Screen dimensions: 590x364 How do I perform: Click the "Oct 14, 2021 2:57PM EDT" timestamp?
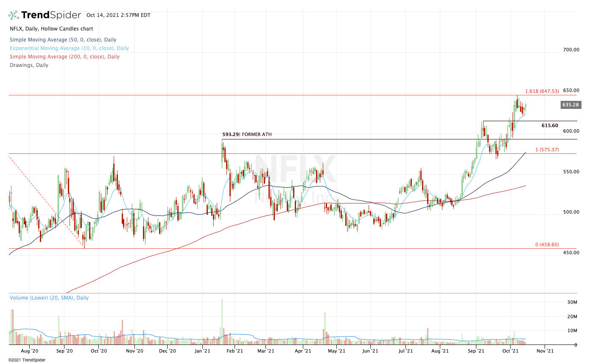click(x=118, y=15)
